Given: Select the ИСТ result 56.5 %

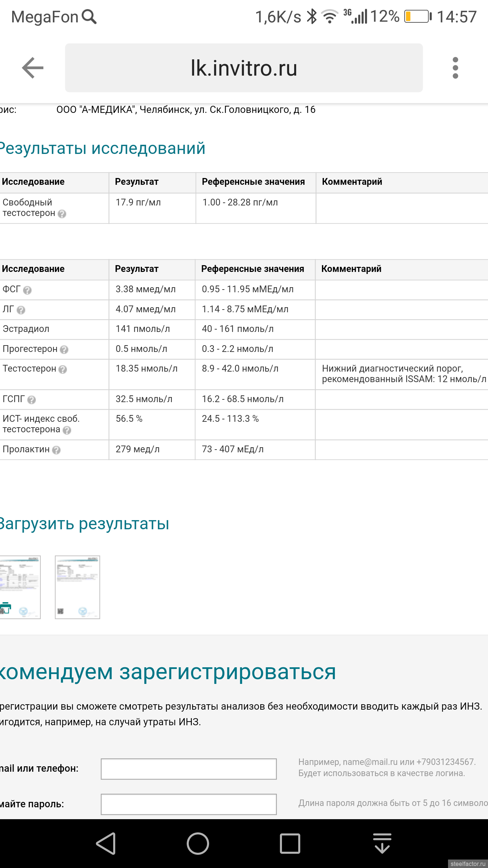Looking at the screenshot, I should click(129, 419).
